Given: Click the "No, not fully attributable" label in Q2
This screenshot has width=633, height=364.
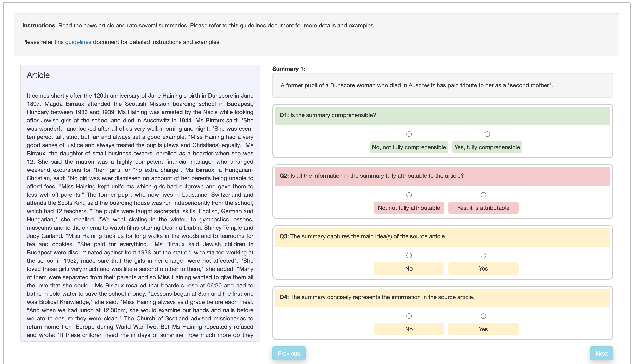Looking at the screenshot, I should [x=408, y=208].
